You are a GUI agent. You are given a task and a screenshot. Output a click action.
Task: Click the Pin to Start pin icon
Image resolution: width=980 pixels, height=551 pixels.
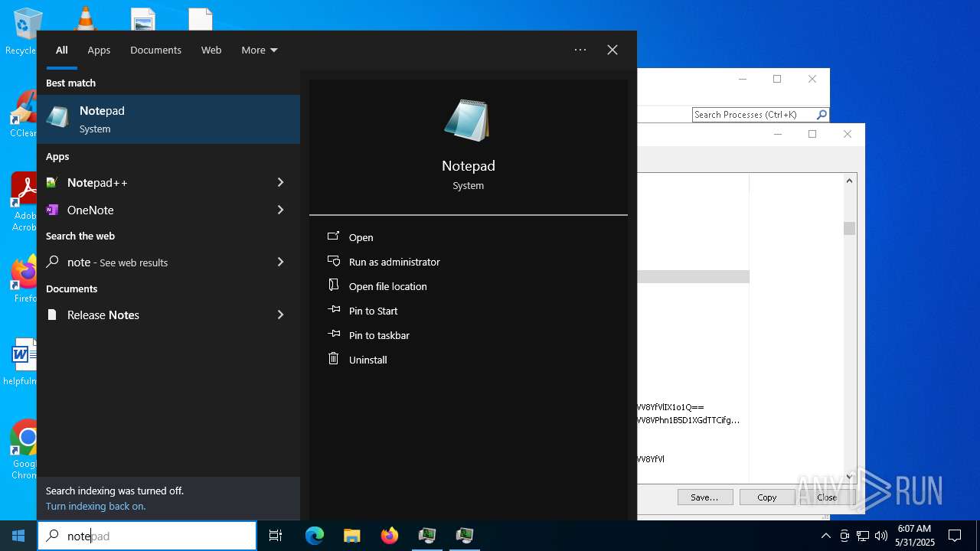point(333,310)
